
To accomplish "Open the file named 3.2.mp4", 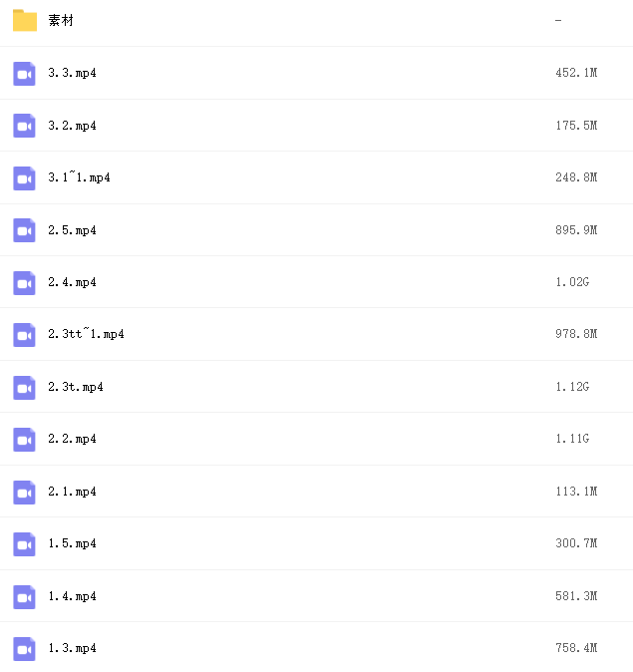I will click(72, 126).
